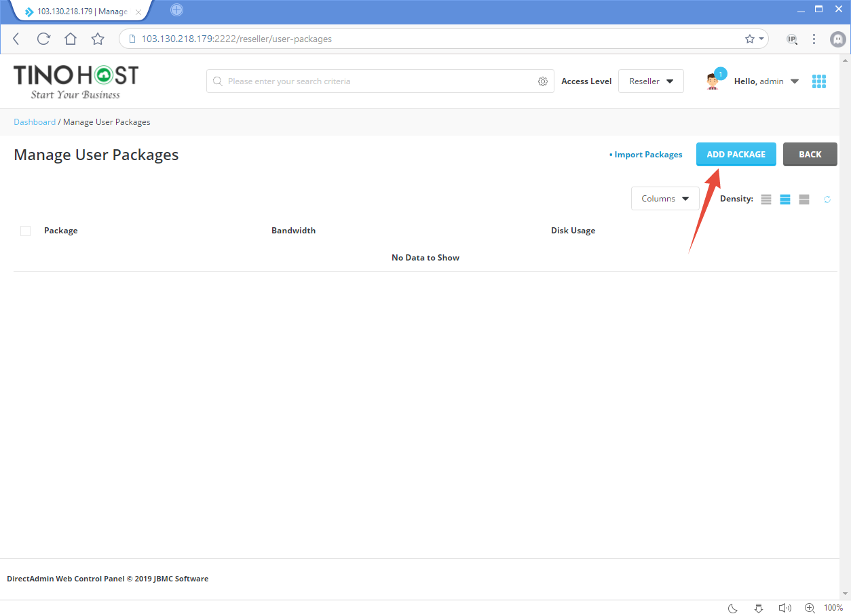Expand the Hello, admin user menu
Image resolution: width=851 pixels, height=616 pixels.
point(765,81)
